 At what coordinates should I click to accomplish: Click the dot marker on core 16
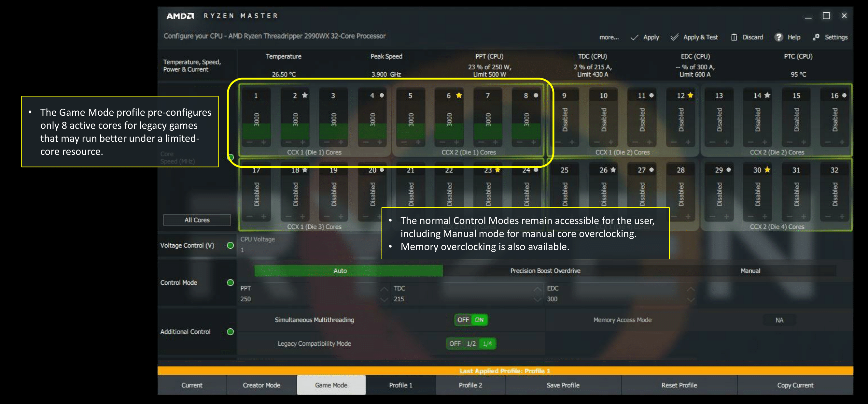tap(844, 95)
